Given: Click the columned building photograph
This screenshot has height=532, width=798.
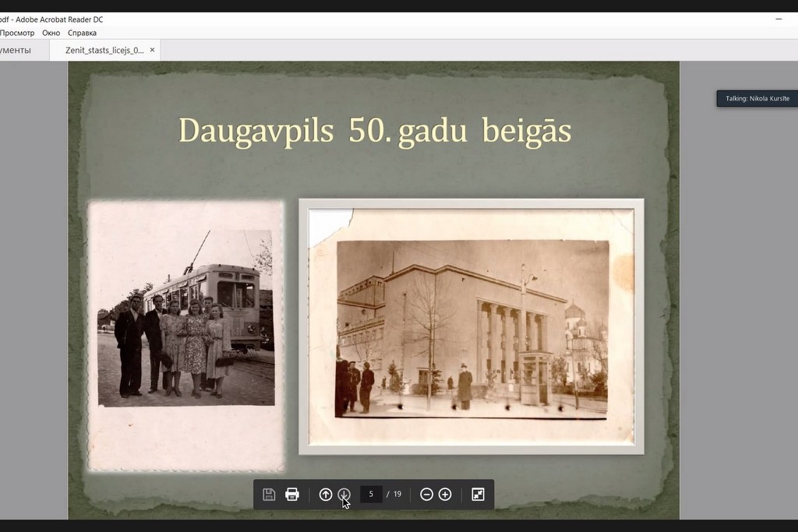Looking at the screenshot, I should (x=471, y=327).
